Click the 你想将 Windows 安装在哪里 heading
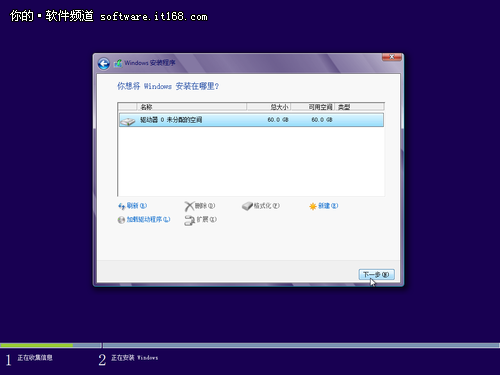Image resolution: width=500 pixels, height=375 pixels. [x=168, y=86]
